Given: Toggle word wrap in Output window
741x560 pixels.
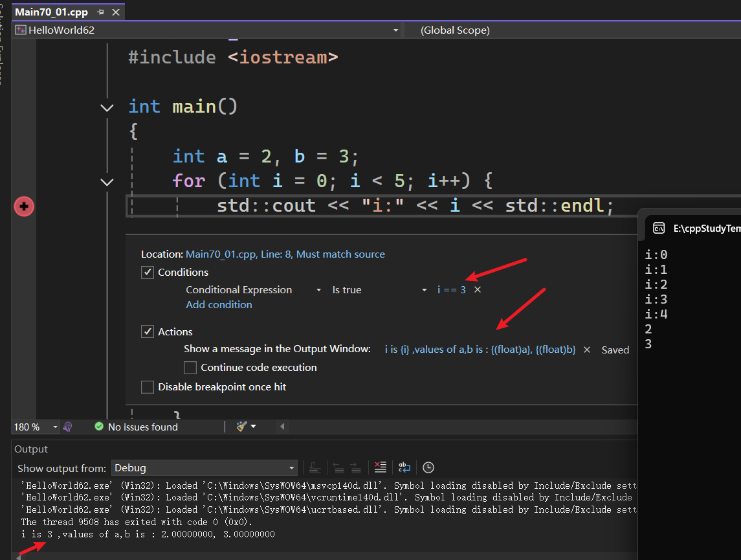Looking at the screenshot, I should click(404, 467).
